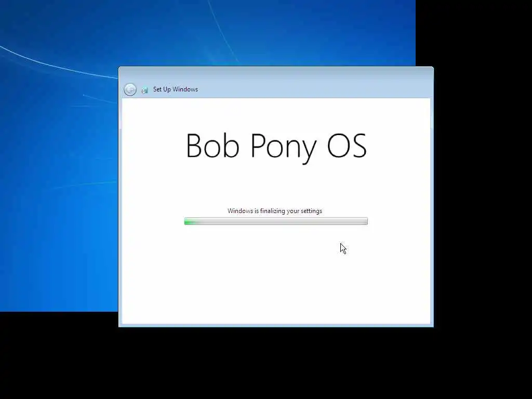Click the Set Up Windows wizard icon
This screenshot has height=399, width=532.
tap(145, 90)
